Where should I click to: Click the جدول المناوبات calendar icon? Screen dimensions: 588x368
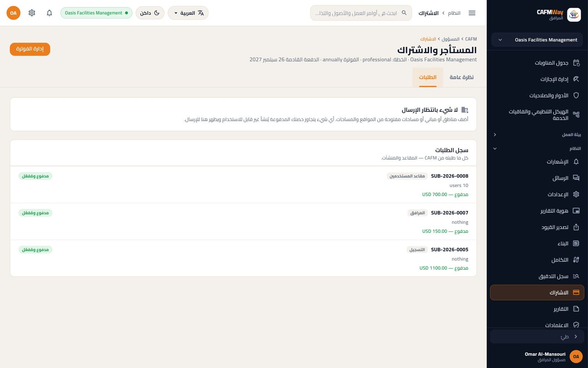click(576, 63)
